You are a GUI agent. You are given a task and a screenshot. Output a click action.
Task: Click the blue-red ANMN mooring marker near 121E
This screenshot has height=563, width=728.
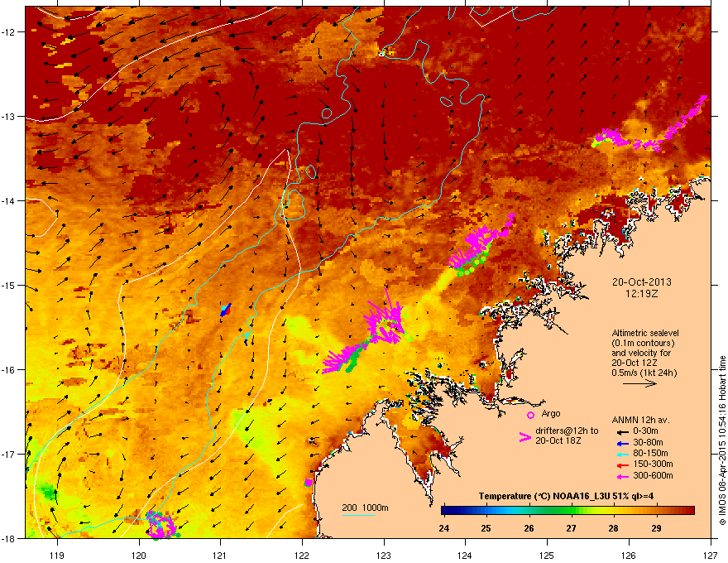[x=226, y=310]
